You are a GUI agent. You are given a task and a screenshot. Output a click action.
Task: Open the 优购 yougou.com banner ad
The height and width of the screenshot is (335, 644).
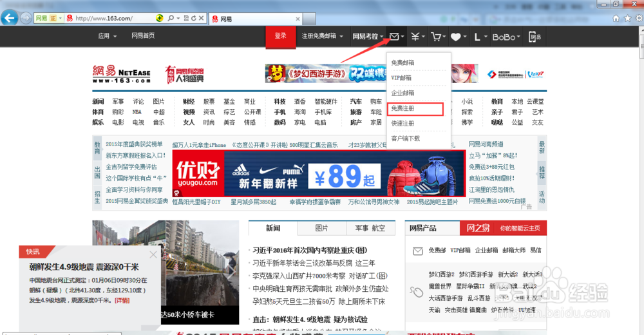319,173
